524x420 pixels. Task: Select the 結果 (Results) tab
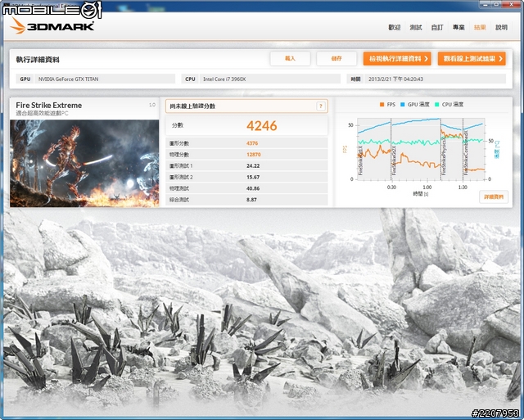point(480,27)
